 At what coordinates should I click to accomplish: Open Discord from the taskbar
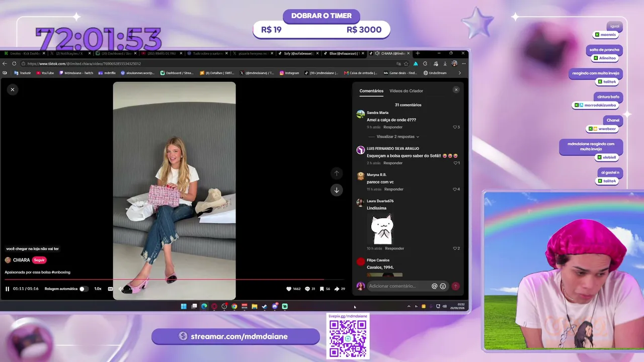click(x=275, y=306)
